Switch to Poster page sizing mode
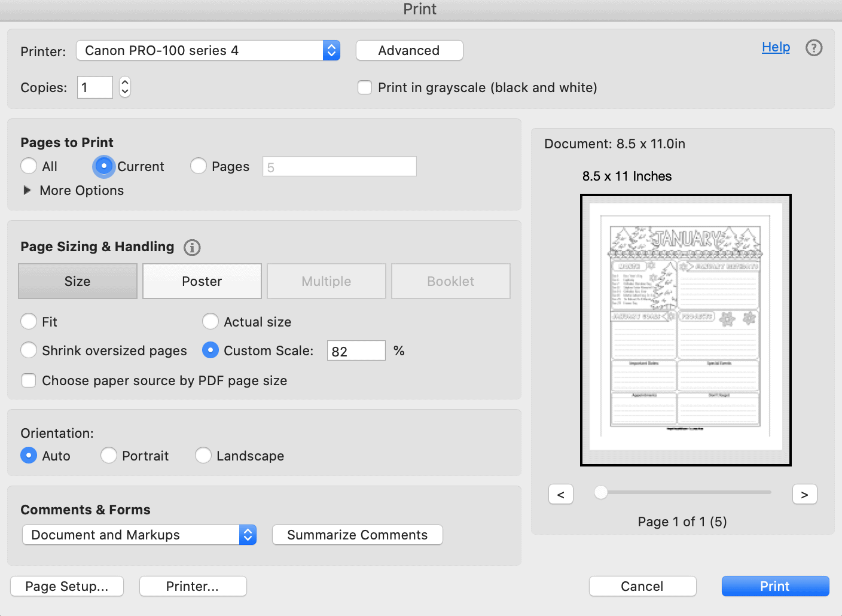 coord(202,281)
